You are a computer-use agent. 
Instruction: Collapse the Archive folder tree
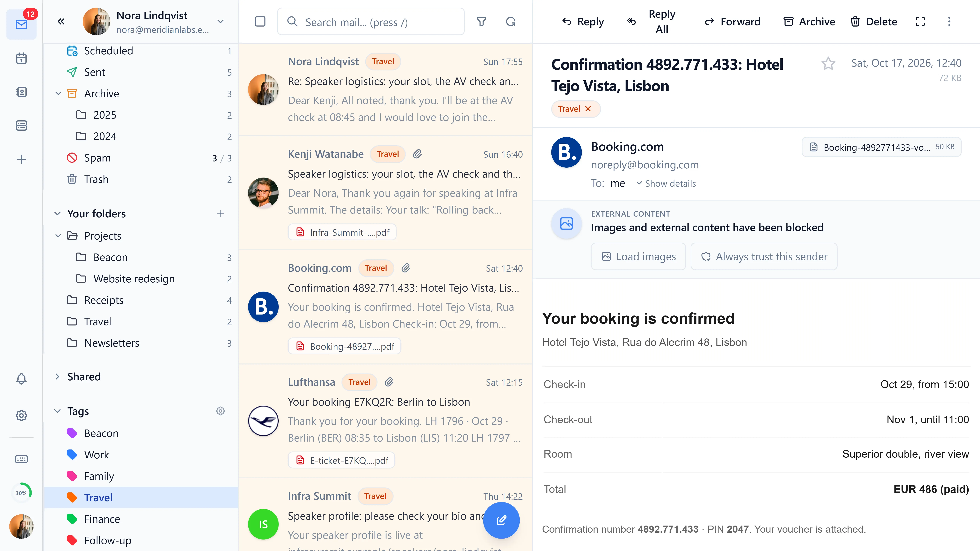point(58,94)
